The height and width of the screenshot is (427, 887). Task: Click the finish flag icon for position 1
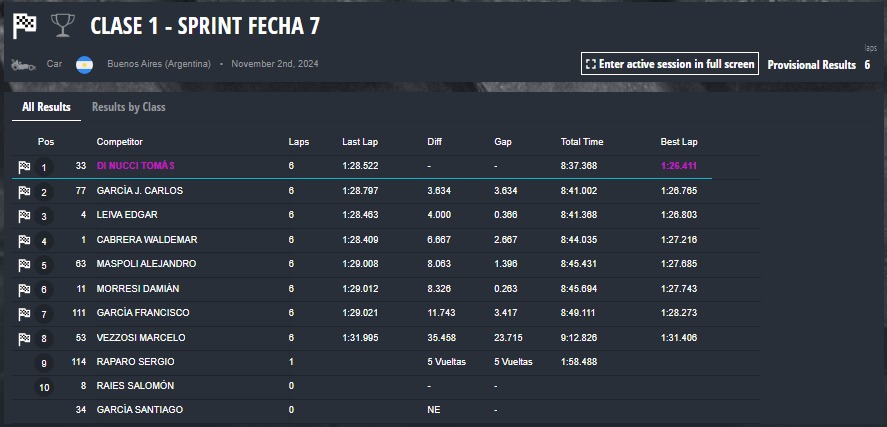(x=24, y=167)
